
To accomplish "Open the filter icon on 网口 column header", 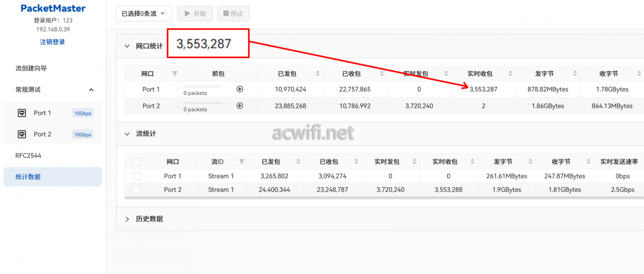I will coord(175,73).
